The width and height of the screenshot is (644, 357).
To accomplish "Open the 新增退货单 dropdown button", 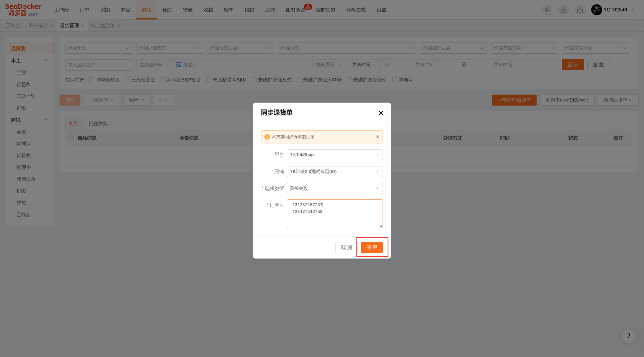I will [618, 100].
